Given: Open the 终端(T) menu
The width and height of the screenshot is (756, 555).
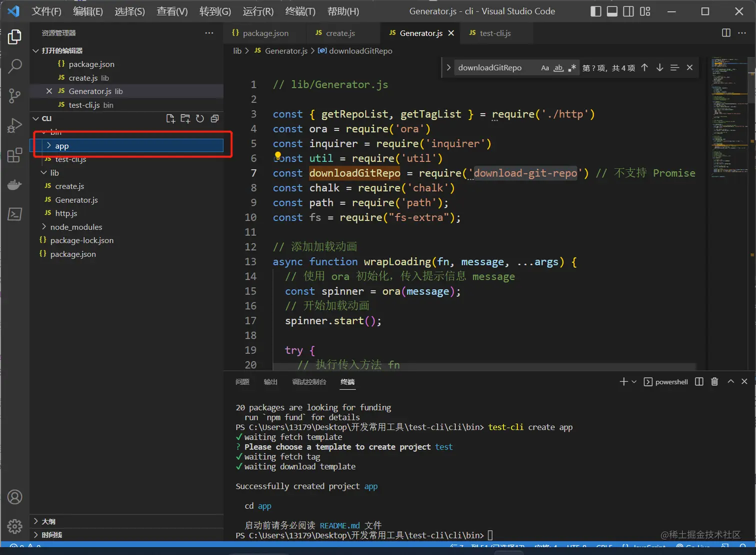Looking at the screenshot, I should tap(300, 11).
